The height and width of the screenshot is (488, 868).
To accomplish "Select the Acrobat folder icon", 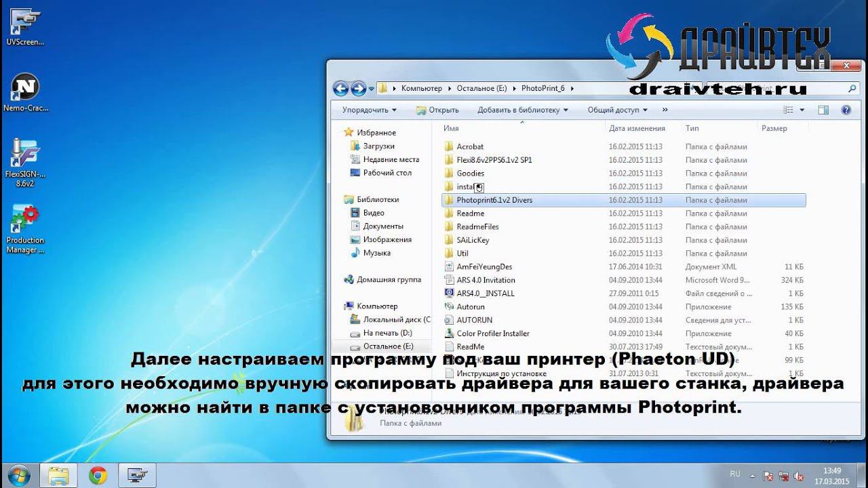I will 448,146.
